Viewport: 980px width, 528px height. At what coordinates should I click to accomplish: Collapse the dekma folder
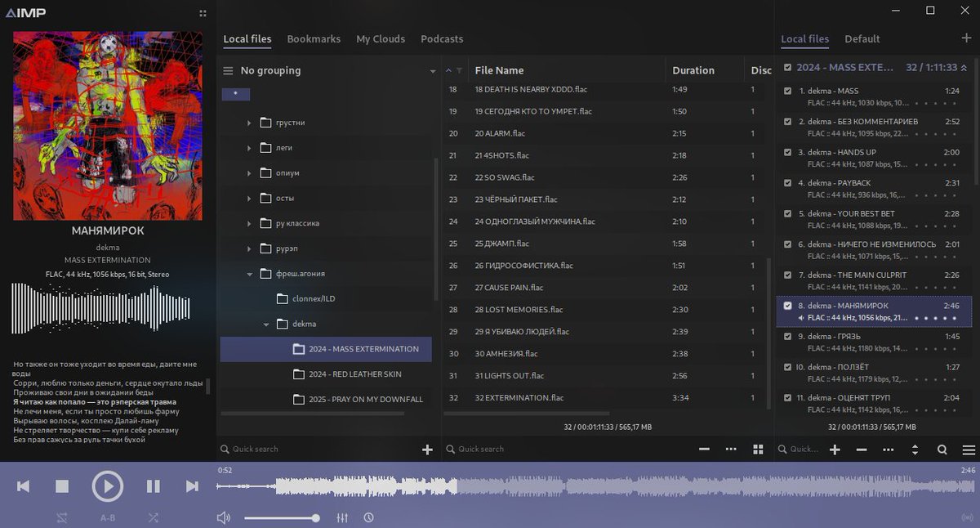(x=266, y=324)
